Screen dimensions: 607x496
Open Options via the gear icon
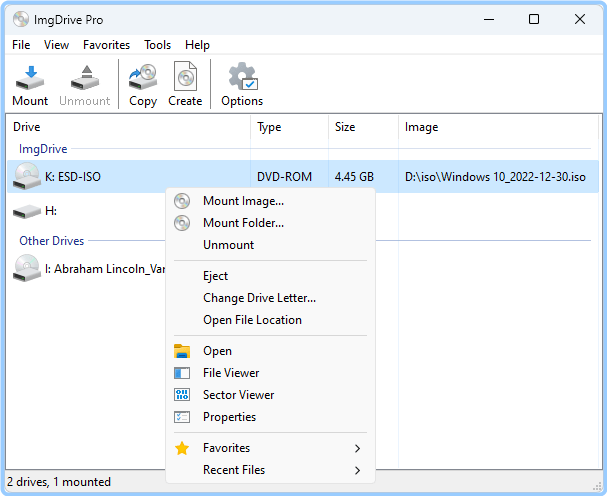click(x=243, y=76)
